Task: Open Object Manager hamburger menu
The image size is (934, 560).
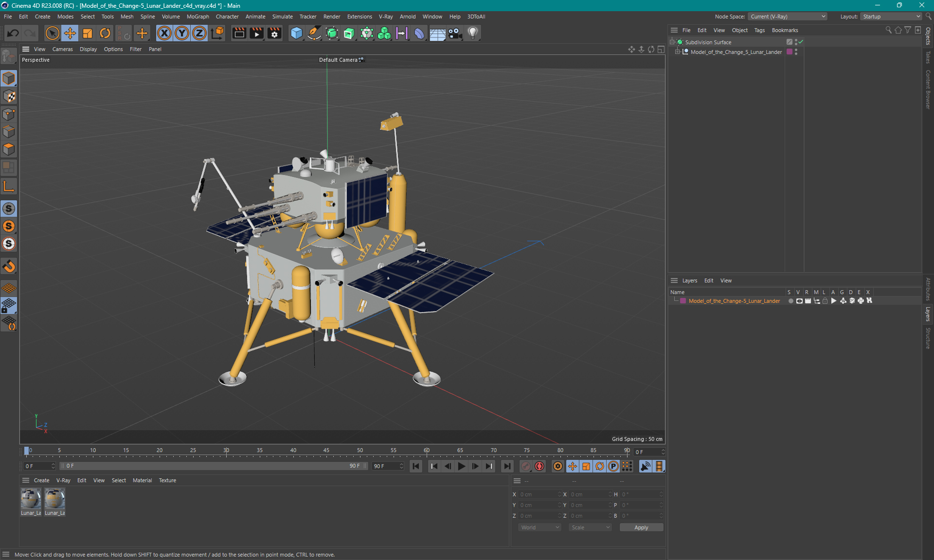Action: 674,30
